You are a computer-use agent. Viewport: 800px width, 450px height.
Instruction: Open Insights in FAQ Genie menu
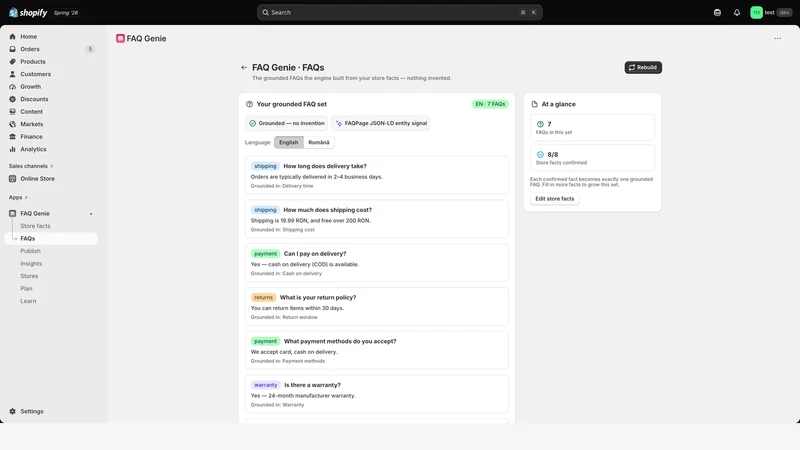[31, 264]
